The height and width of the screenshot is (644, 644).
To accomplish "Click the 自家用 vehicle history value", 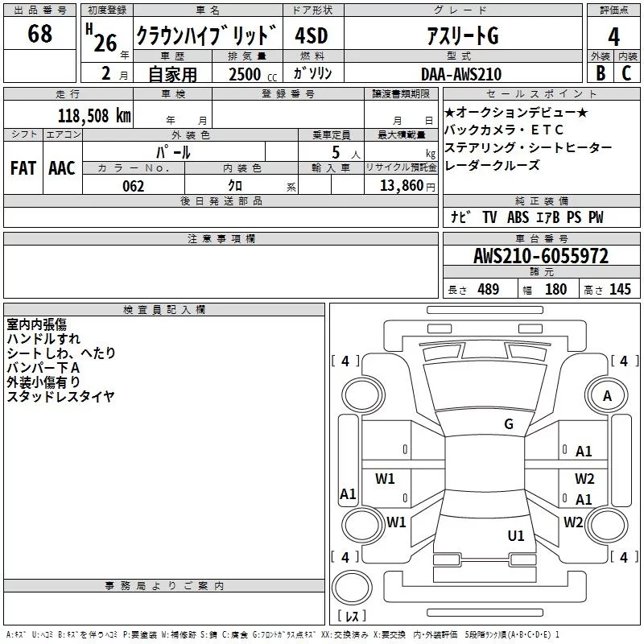I will pyautogui.click(x=172, y=74).
